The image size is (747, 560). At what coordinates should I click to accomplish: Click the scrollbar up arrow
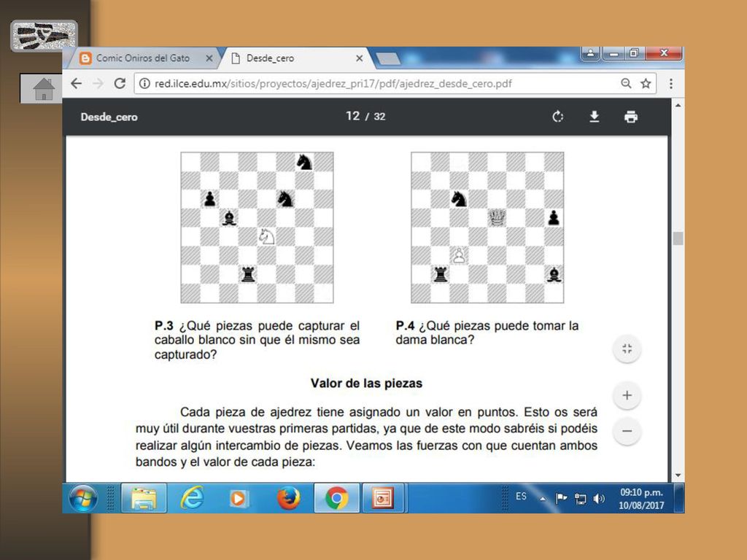click(678, 105)
